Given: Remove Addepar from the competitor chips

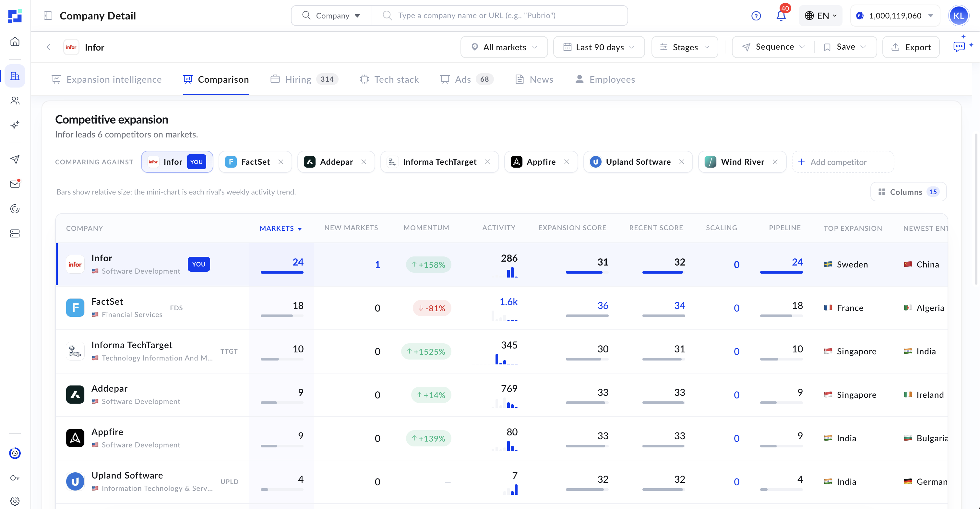Looking at the screenshot, I should [x=364, y=162].
